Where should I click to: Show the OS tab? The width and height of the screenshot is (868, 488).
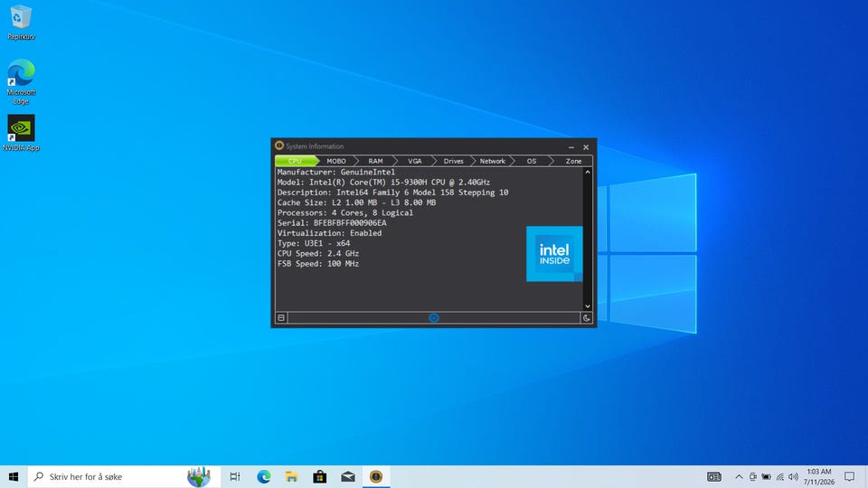click(532, 161)
